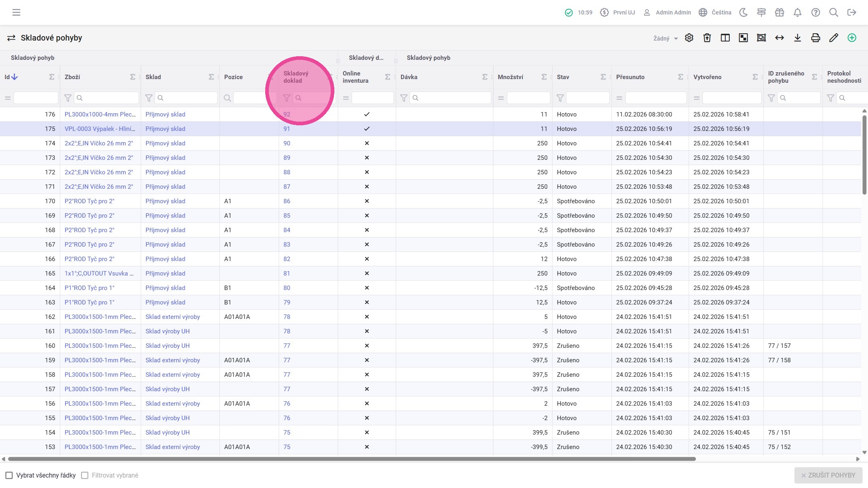Click the Stav column header

(563, 77)
